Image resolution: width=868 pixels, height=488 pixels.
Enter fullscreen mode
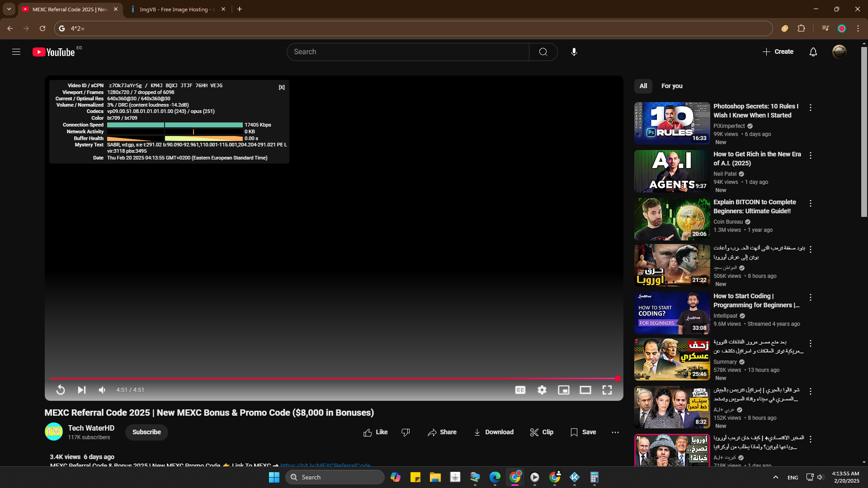[x=607, y=389]
